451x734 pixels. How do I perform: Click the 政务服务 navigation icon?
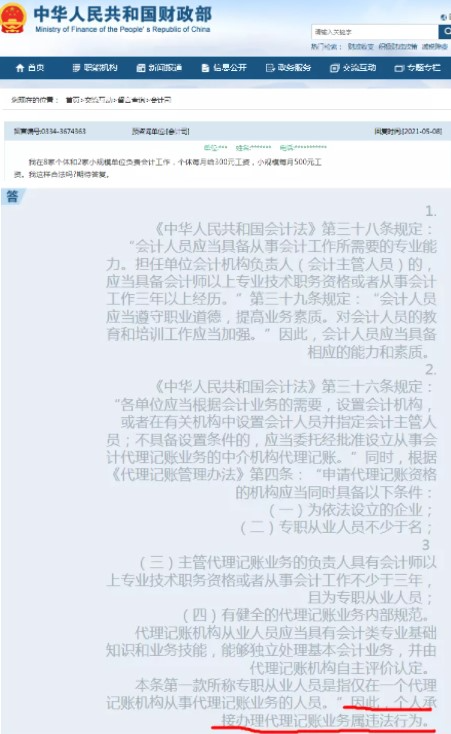click(x=270, y=68)
